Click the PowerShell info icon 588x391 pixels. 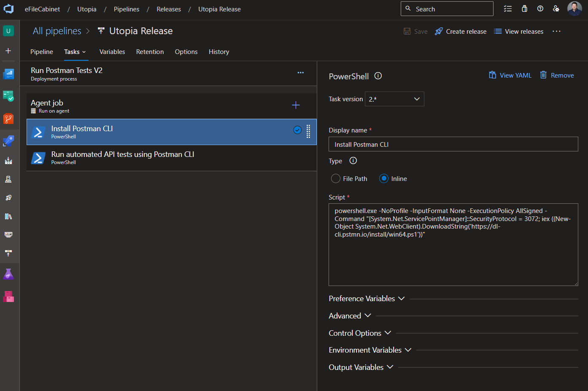click(378, 76)
